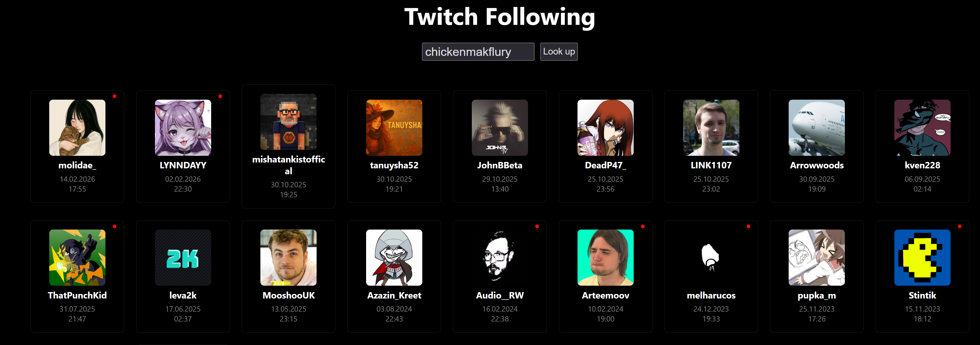Click the red live dot on Arteemoov card

(643, 226)
